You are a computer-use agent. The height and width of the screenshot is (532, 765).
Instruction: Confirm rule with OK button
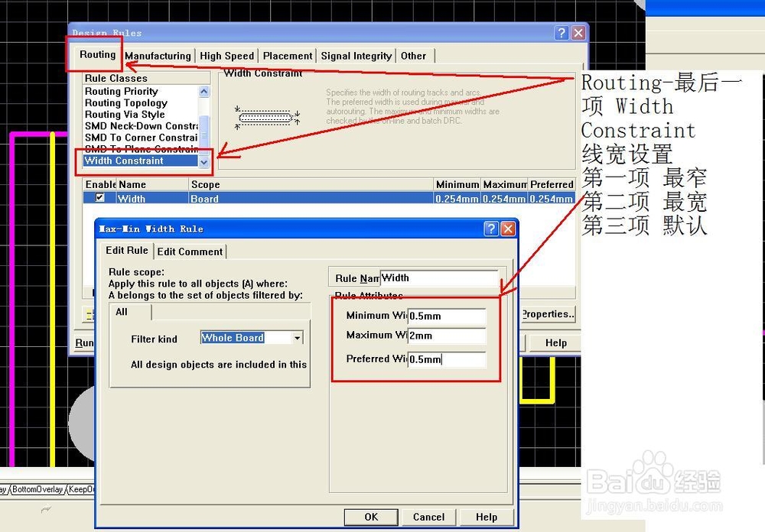coord(371,517)
